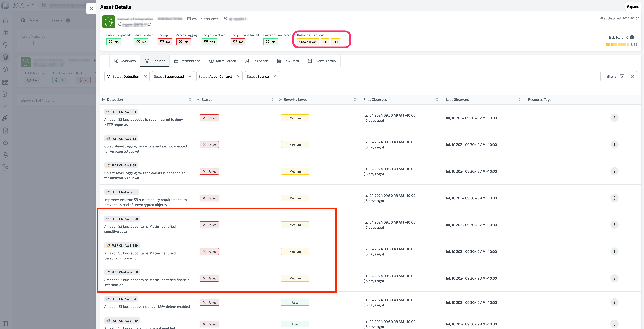Open row menu for PLERION-AWS-459

coord(614,324)
